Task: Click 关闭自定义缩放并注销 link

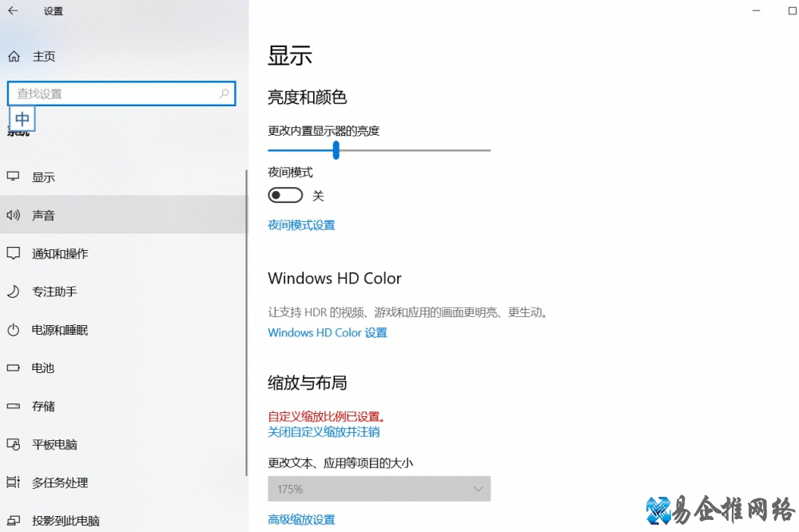Action: tap(324, 432)
